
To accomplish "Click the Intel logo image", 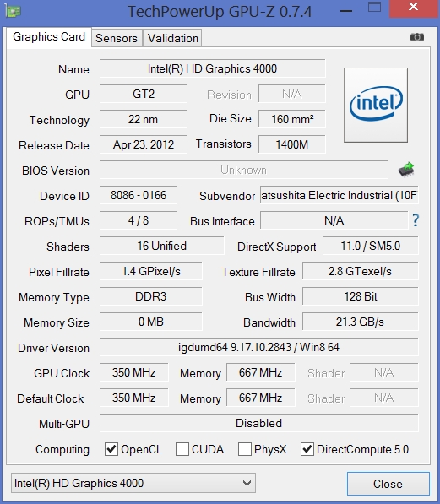I will [376, 105].
